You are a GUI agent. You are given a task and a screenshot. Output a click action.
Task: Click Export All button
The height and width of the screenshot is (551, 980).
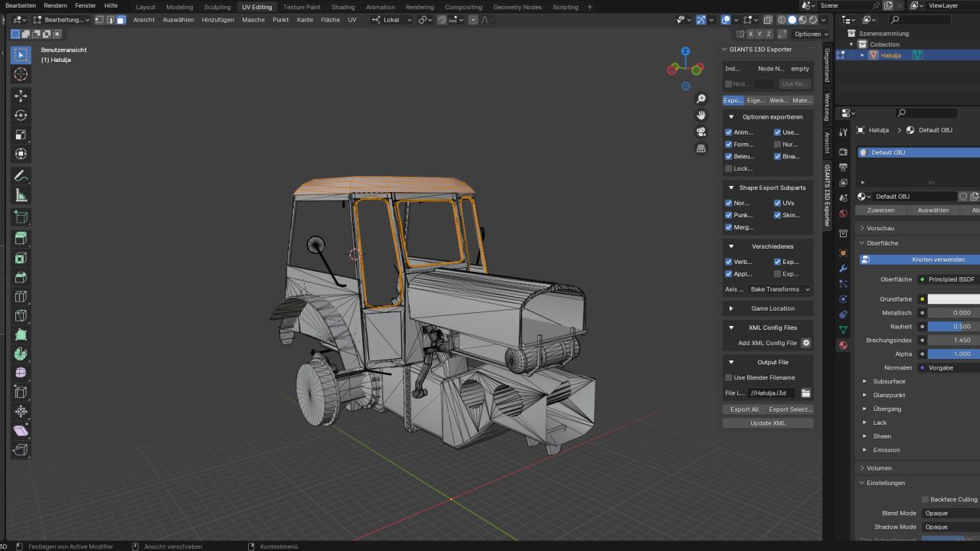[x=744, y=409]
